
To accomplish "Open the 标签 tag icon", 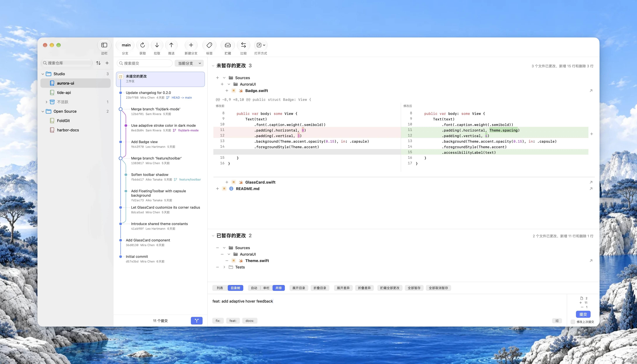I will click(209, 45).
